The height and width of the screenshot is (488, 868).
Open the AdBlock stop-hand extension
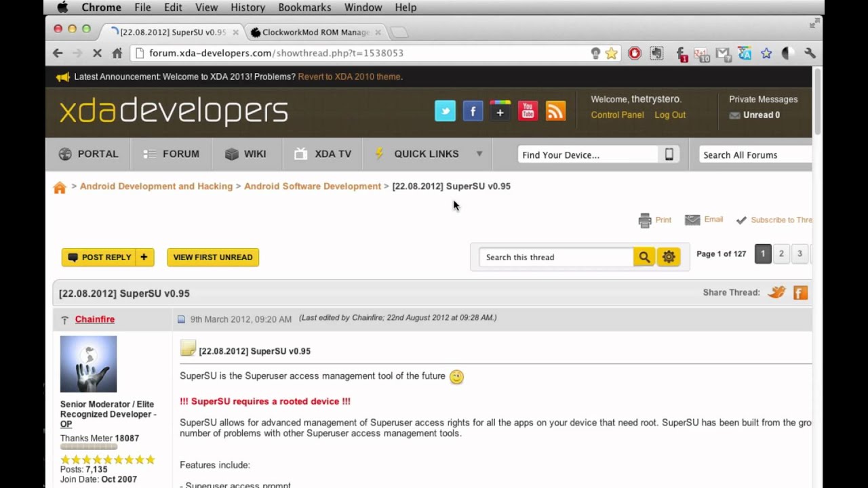point(634,53)
